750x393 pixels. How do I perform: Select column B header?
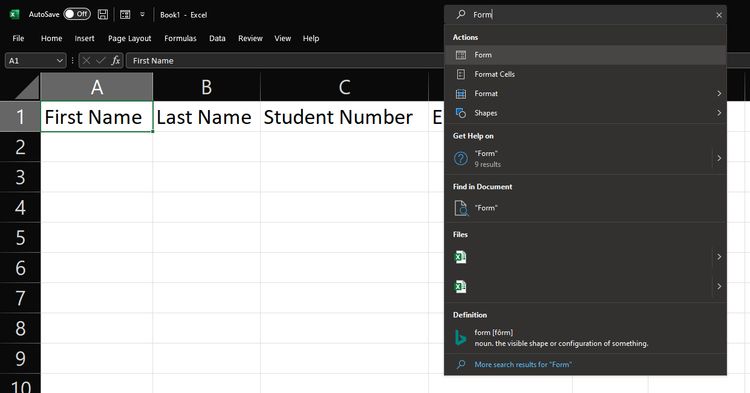[207, 87]
